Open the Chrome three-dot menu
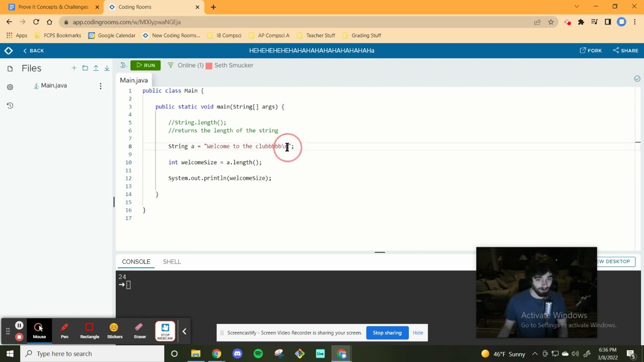This screenshot has width=644, height=362. (635, 22)
